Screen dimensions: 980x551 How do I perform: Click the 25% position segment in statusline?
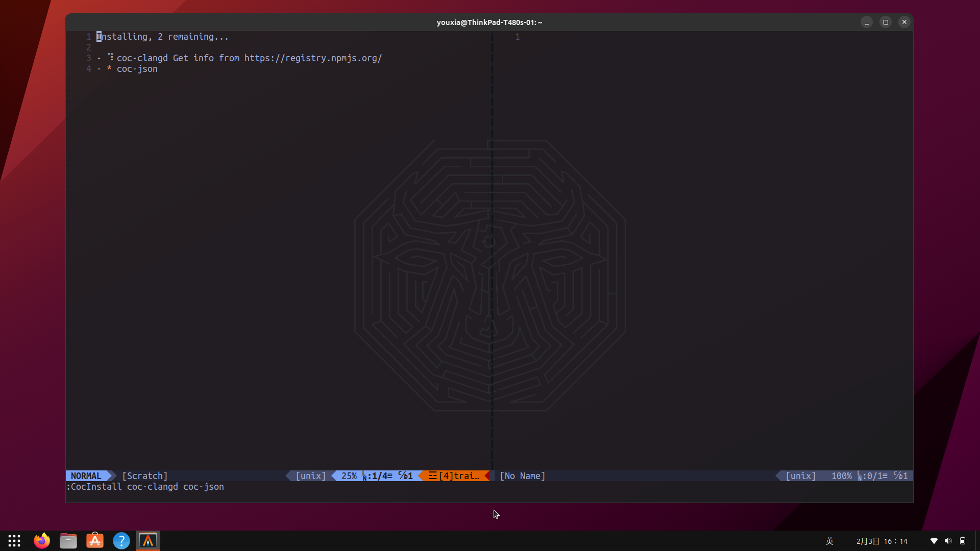pos(349,475)
